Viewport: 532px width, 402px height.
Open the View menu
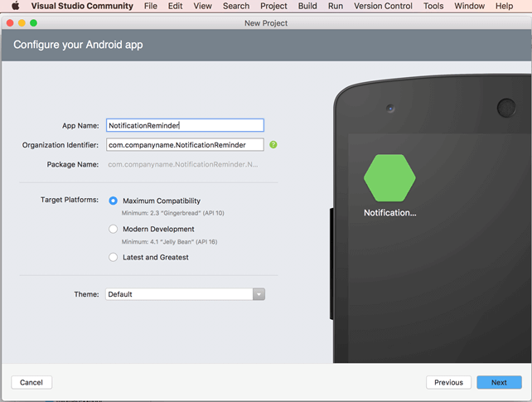coord(202,6)
